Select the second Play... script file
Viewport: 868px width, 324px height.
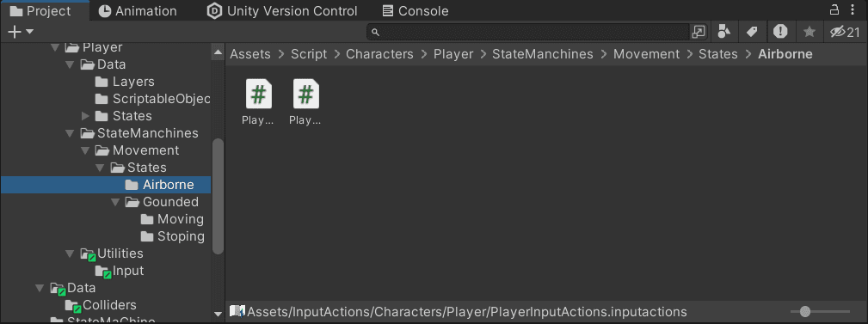(305, 103)
